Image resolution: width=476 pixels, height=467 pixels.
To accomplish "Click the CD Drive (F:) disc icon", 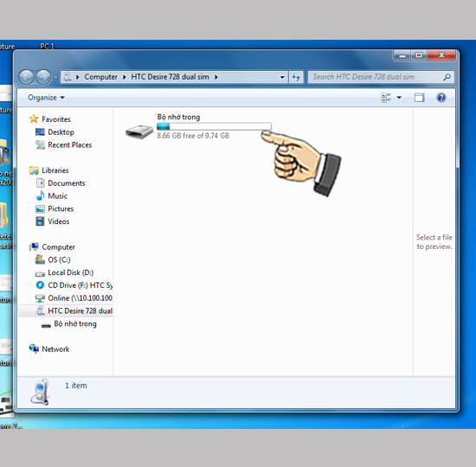I will click(x=40, y=285).
